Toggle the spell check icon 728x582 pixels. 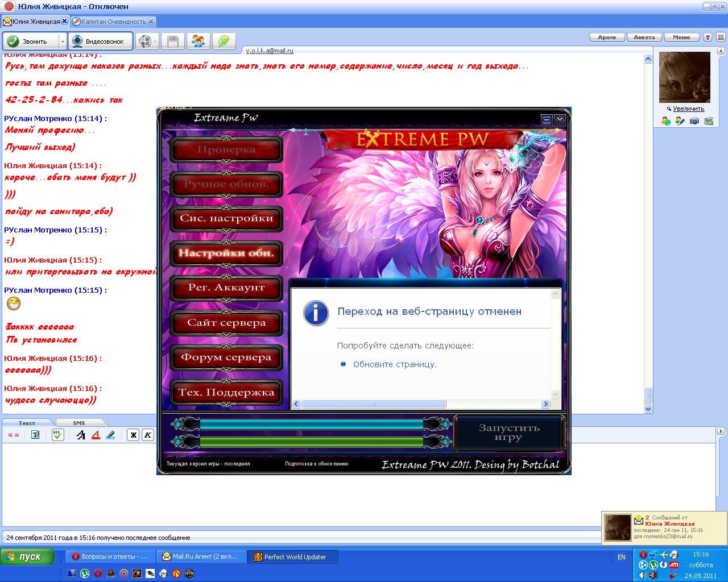click(x=57, y=435)
